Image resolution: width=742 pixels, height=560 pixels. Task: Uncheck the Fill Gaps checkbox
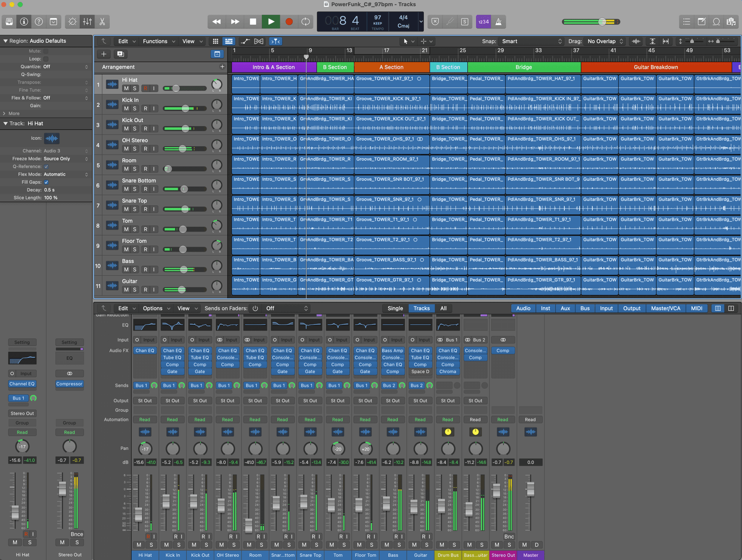(x=46, y=182)
